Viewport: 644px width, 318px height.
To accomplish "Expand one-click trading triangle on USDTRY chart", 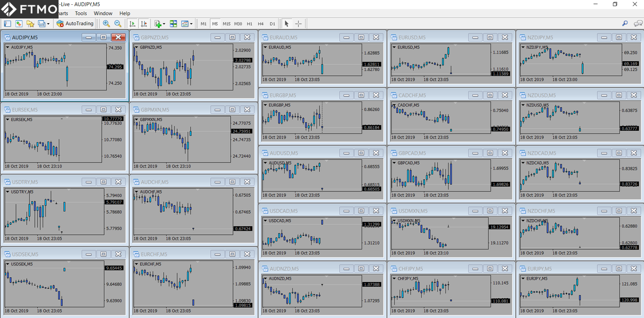I will tap(8, 191).
